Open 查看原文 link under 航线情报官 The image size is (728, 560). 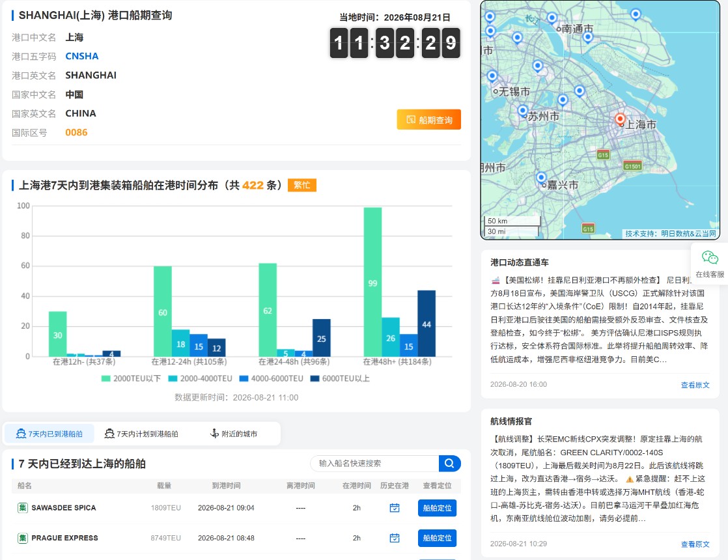pyautogui.click(x=695, y=544)
